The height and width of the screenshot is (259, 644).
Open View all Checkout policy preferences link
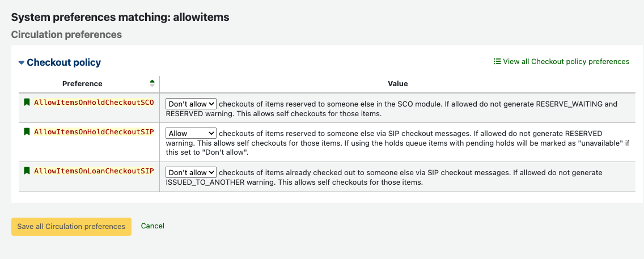[566, 62]
